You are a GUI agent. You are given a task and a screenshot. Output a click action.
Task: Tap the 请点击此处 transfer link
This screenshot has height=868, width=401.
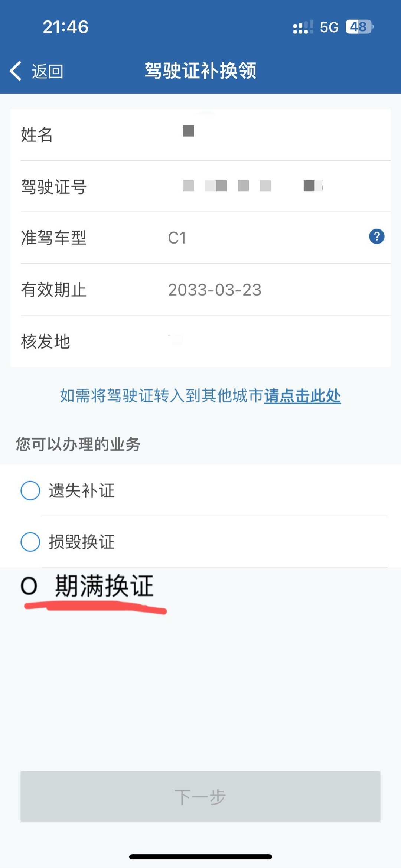click(302, 396)
